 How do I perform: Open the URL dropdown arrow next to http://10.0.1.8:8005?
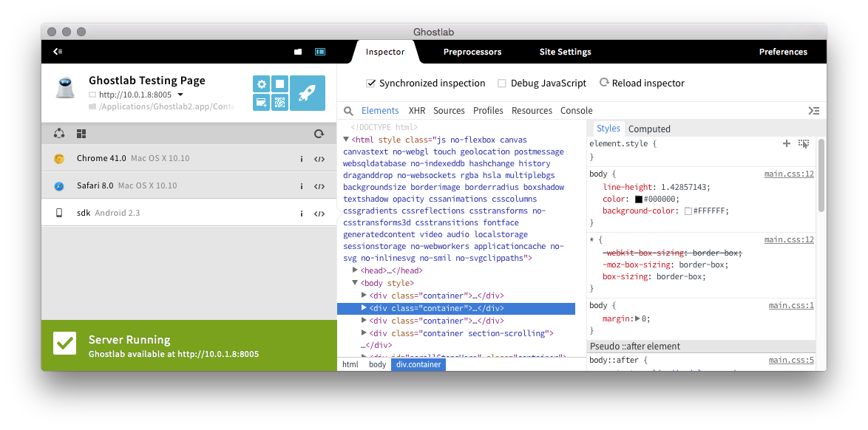click(180, 95)
